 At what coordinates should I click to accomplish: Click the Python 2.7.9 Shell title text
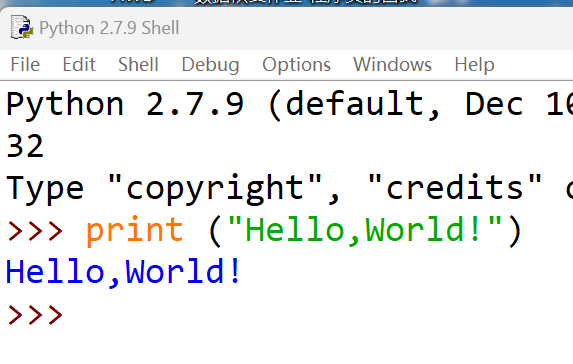click(109, 28)
